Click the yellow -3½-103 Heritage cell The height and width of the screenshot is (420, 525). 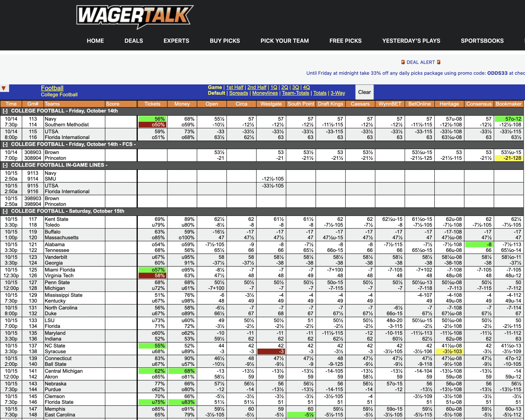[x=449, y=352]
